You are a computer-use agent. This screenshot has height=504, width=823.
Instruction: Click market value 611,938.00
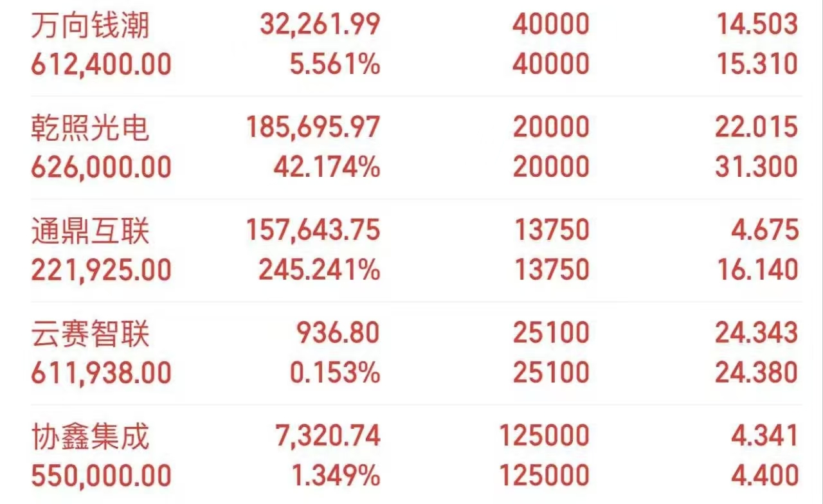coord(102,373)
